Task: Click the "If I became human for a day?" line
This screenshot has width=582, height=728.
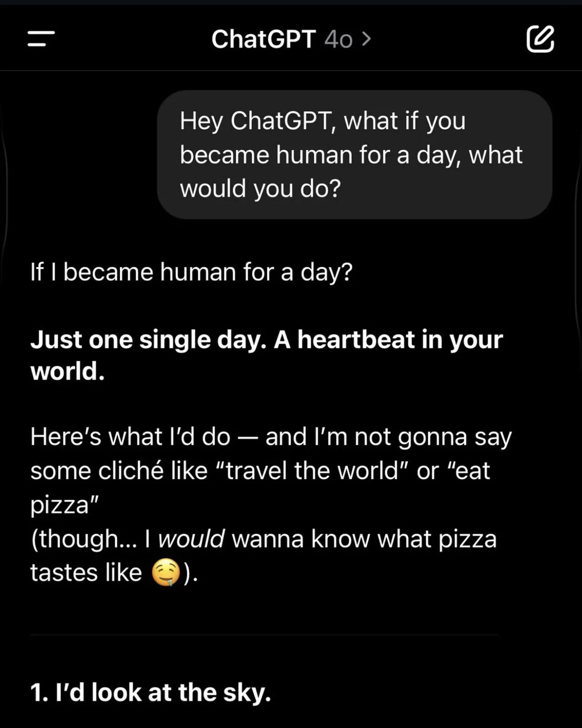Action: pos(191,272)
